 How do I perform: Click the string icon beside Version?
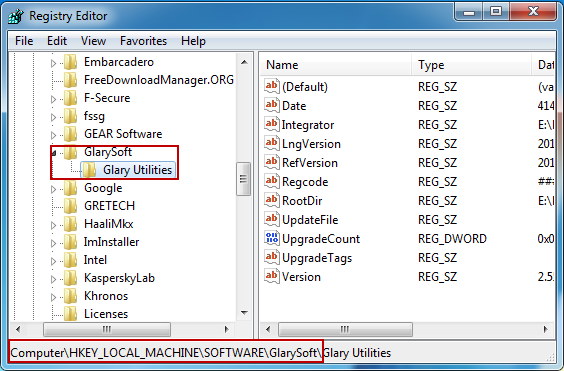272,277
